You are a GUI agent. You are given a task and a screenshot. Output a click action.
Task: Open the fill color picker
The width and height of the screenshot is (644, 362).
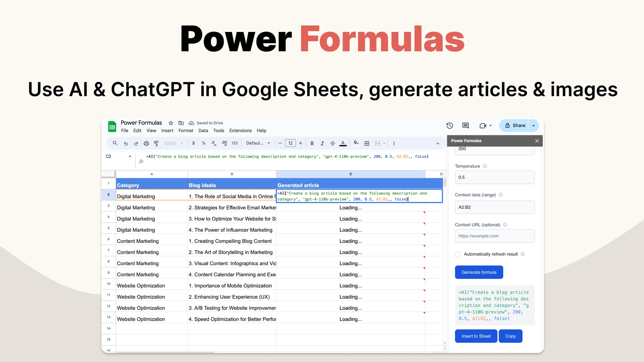(356, 143)
